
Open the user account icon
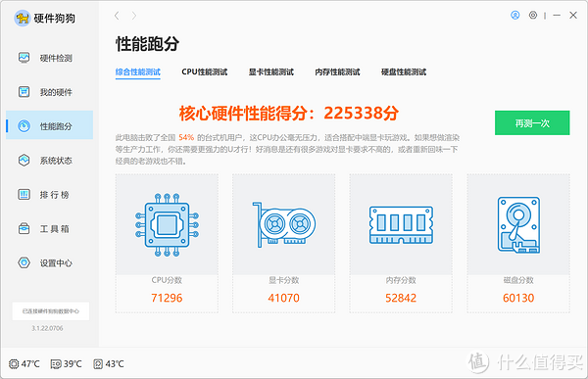515,15
